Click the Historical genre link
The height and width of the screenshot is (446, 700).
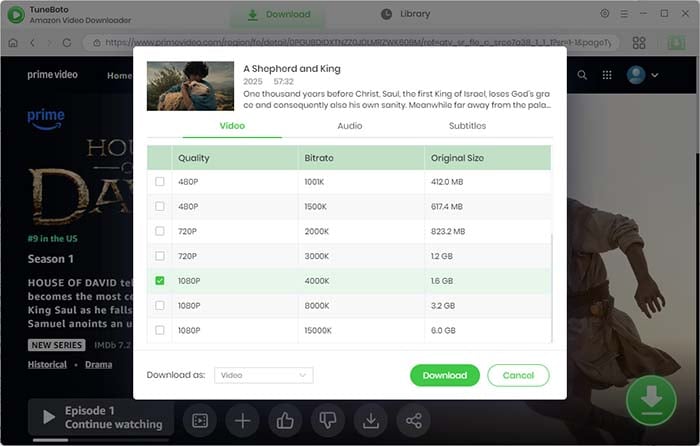click(x=47, y=364)
